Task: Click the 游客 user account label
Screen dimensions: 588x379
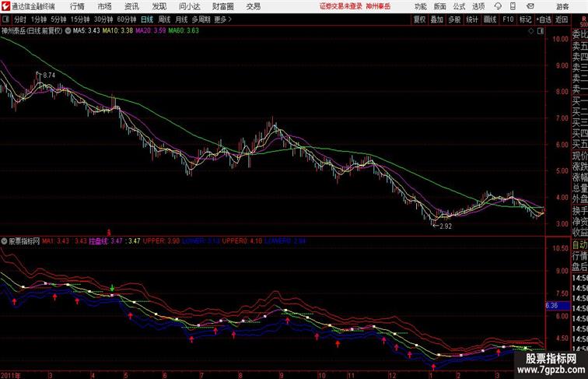Action: coord(562,6)
